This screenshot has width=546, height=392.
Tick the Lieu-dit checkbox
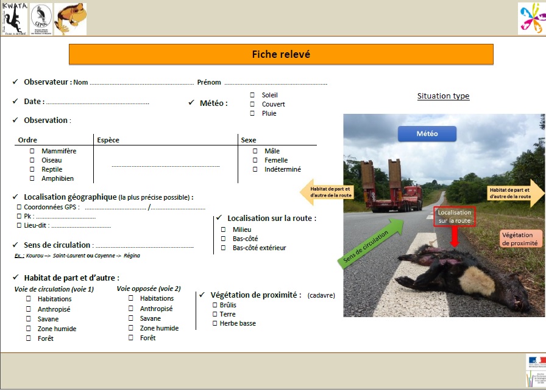pos(19,225)
